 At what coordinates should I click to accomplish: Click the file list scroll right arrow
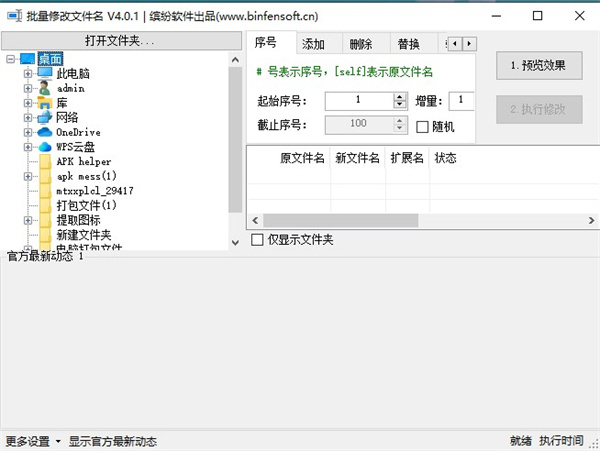[591, 220]
